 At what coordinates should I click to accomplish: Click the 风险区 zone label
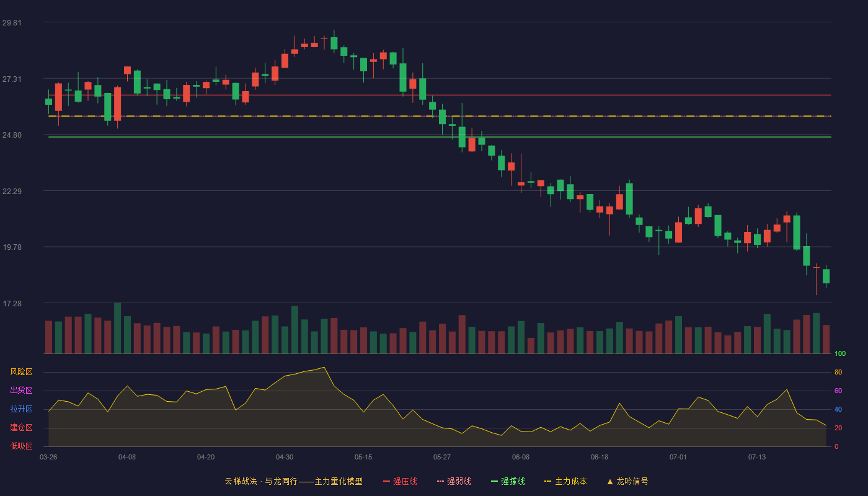(x=21, y=372)
